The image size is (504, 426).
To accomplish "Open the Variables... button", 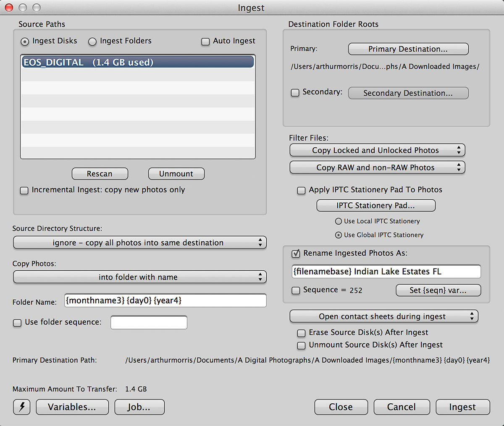I will coord(72,407).
